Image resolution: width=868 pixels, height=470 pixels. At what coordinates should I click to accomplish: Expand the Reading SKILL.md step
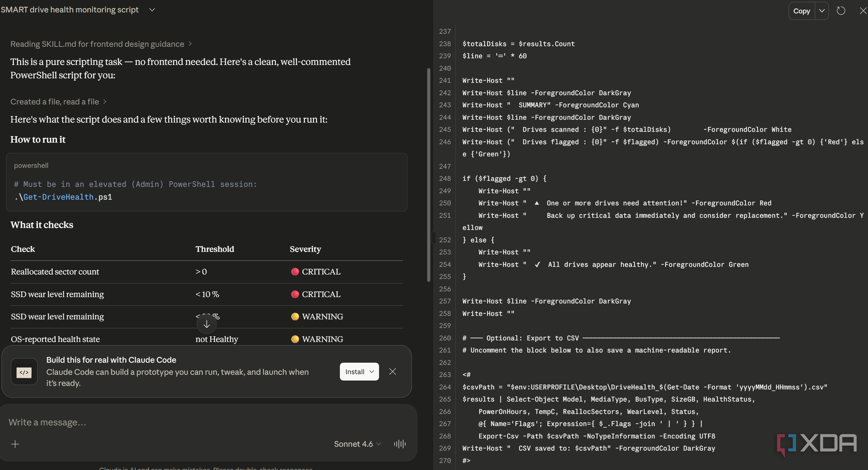click(x=101, y=44)
